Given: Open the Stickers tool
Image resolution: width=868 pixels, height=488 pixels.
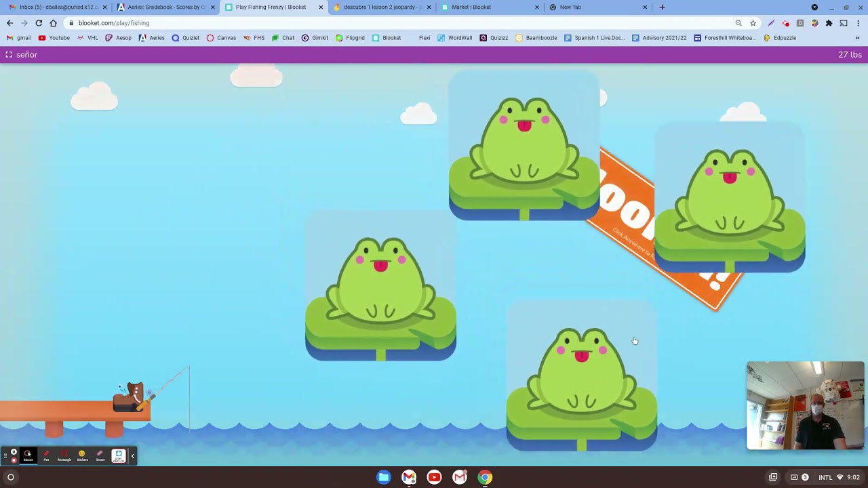Looking at the screenshot, I should coord(82,455).
